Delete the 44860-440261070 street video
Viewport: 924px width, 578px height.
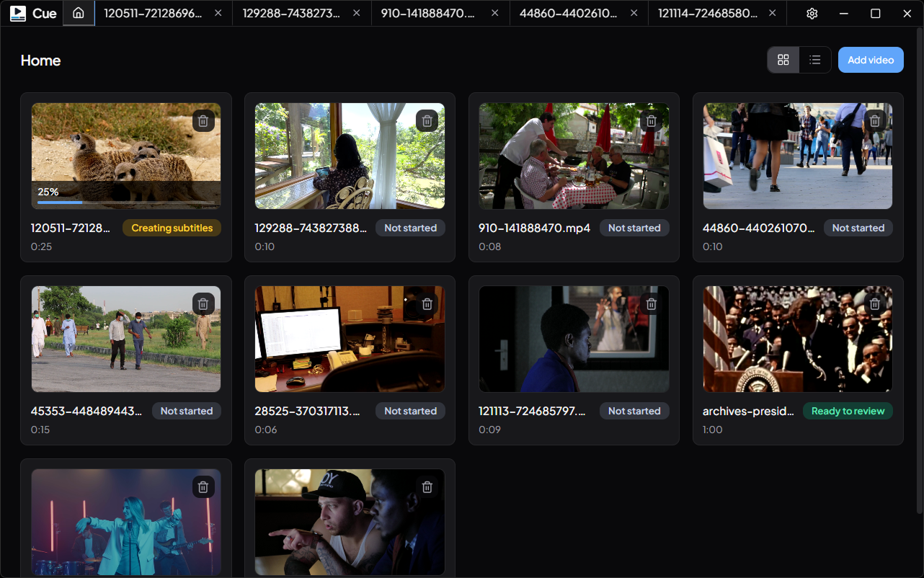point(874,120)
